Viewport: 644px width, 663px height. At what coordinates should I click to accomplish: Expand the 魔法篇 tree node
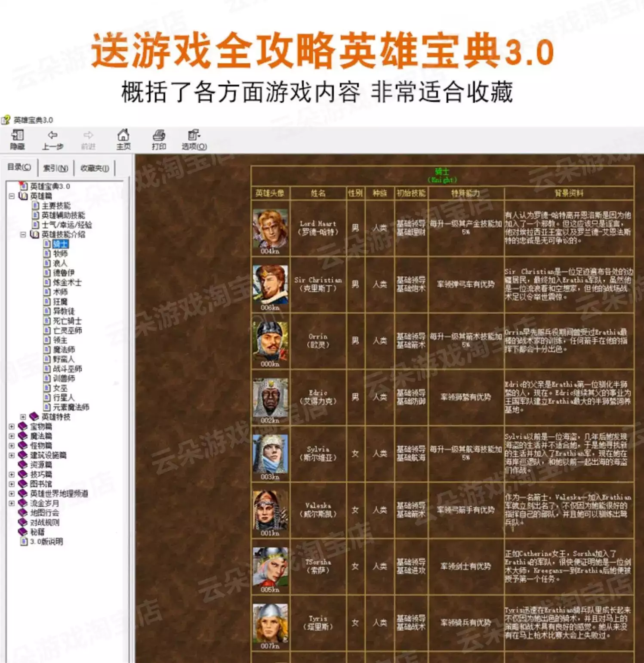(x=12, y=436)
